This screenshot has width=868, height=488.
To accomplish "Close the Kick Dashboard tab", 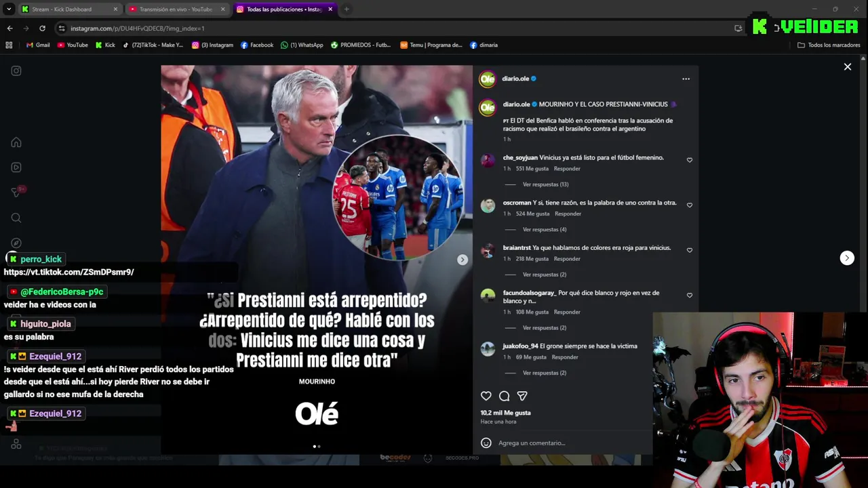I will [x=115, y=9].
